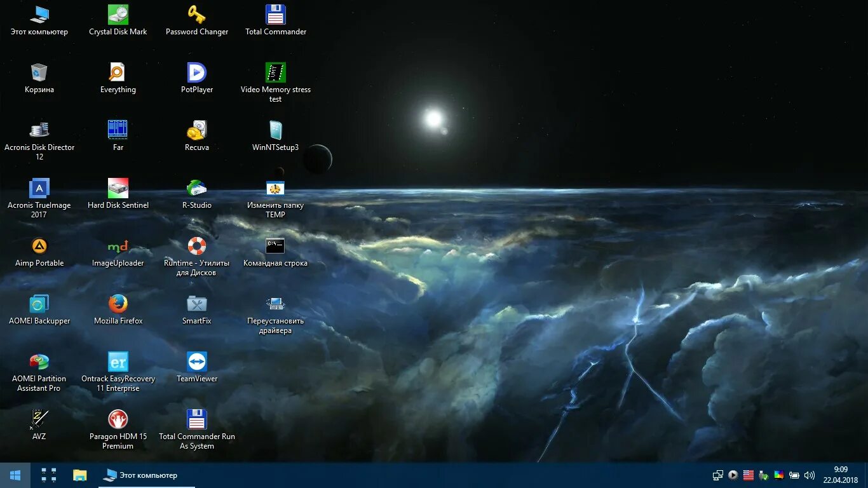Switch language via US flag tray icon
Viewport: 868px width, 488px height.
[x=749, y=475]
